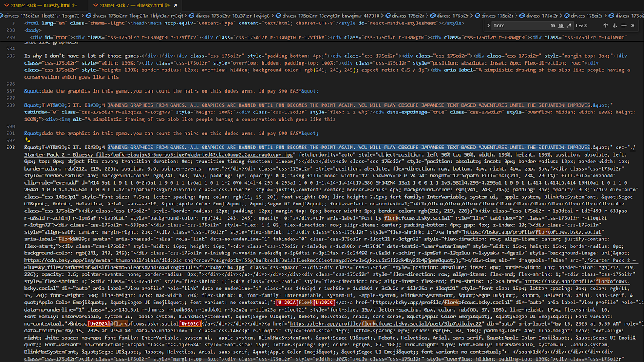
Task: Select the Starter Pack 2 — Bluesky.html tab
Action: pos(130,5)
